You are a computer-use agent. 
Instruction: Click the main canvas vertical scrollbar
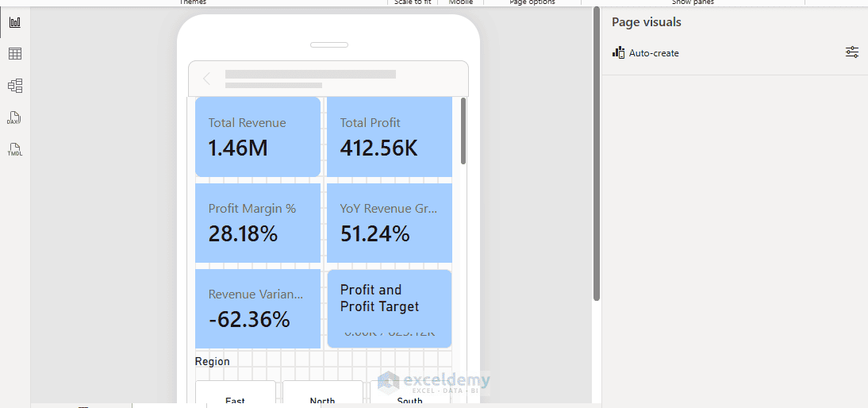pos(597,154)
